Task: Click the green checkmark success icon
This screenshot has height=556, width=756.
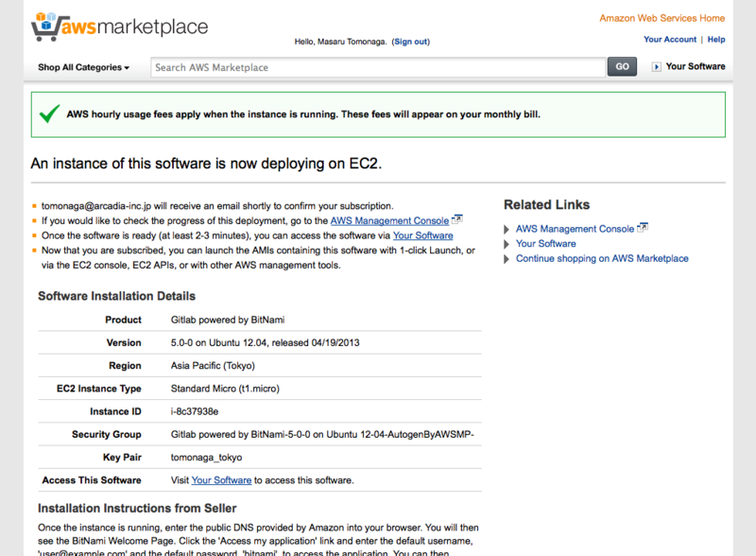Action: point(50,114)
